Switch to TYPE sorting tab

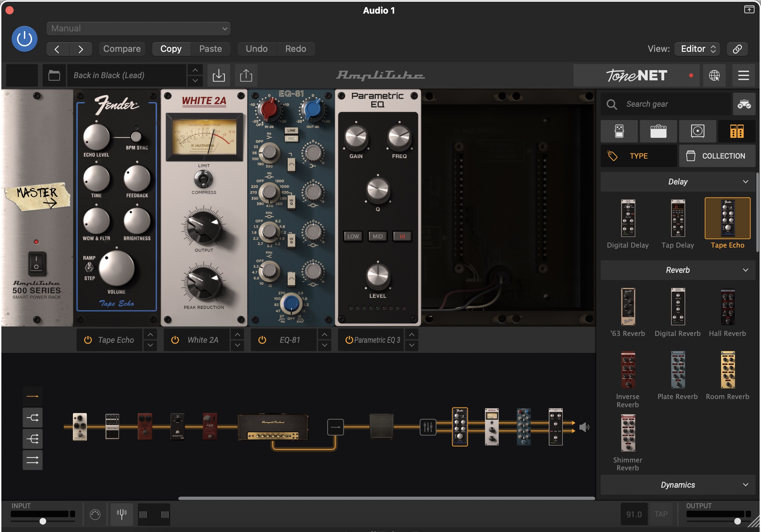point(638,156)
